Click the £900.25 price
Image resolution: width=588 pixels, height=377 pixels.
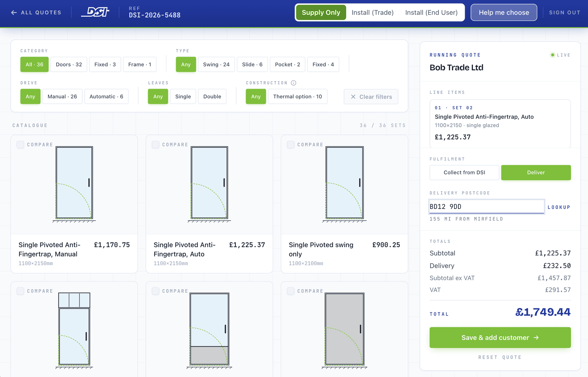point(386,245)
